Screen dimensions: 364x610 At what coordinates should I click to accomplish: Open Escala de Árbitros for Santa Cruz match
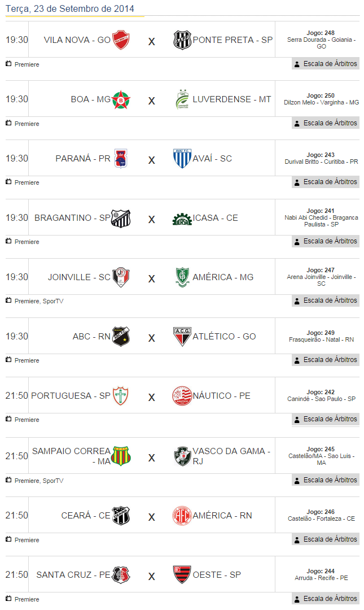click(326, 599)
